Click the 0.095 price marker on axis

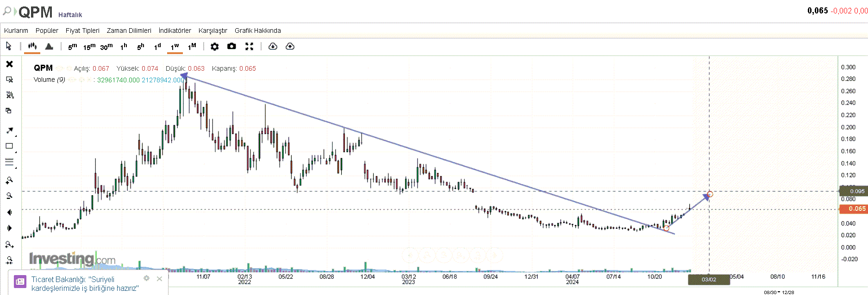(x=853, y=191)
